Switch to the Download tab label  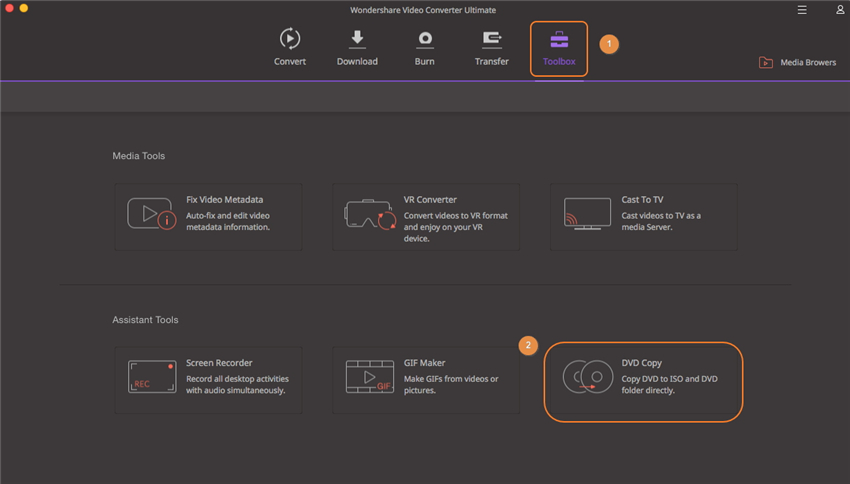coord(357,61)
